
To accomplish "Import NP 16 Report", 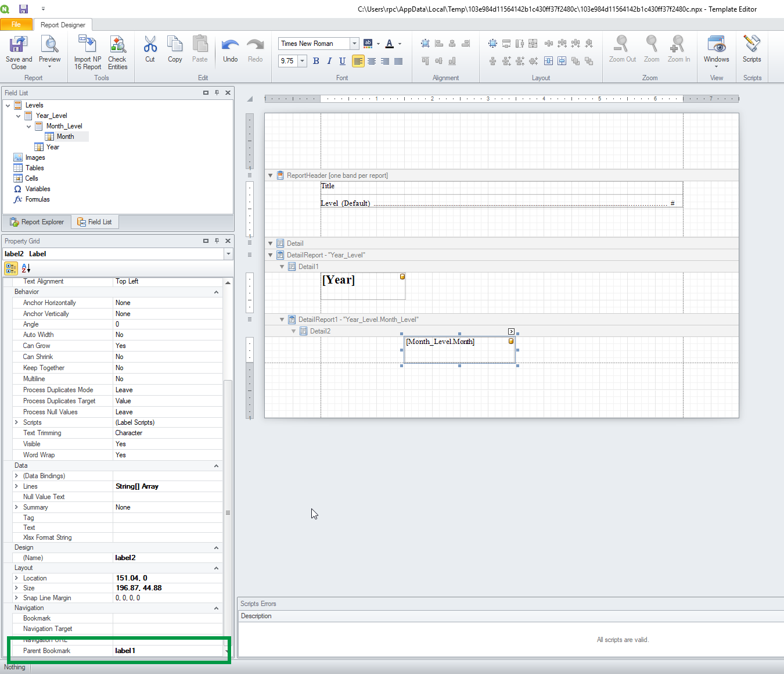I will click(88, 52).
